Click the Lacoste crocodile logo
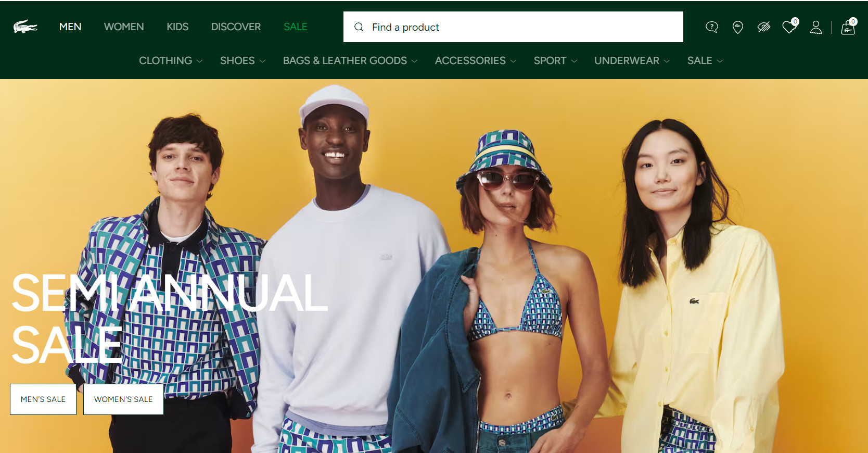 (x=25, y=27)
